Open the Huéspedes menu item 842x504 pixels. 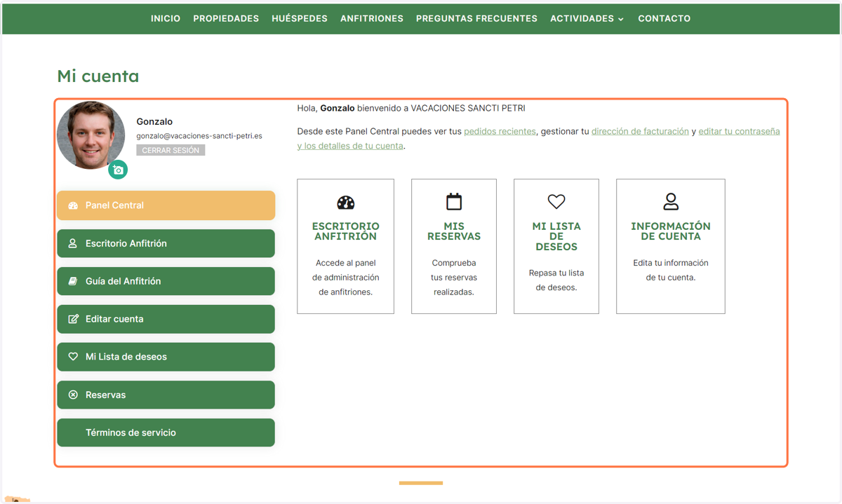click(300, 19)
